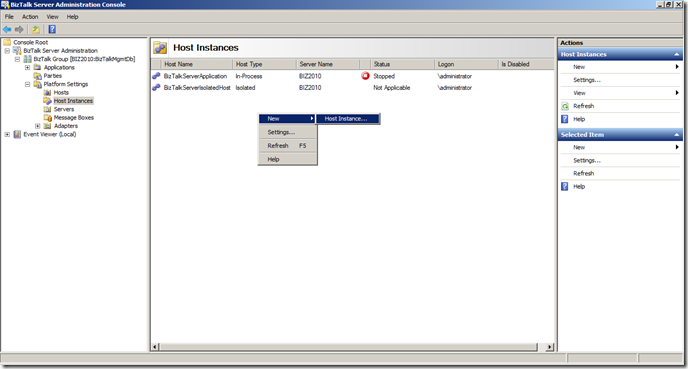Screen dimensions: 688x369
Task: Click the horizontal scrollbar left arrow
Action: (155, 347)
